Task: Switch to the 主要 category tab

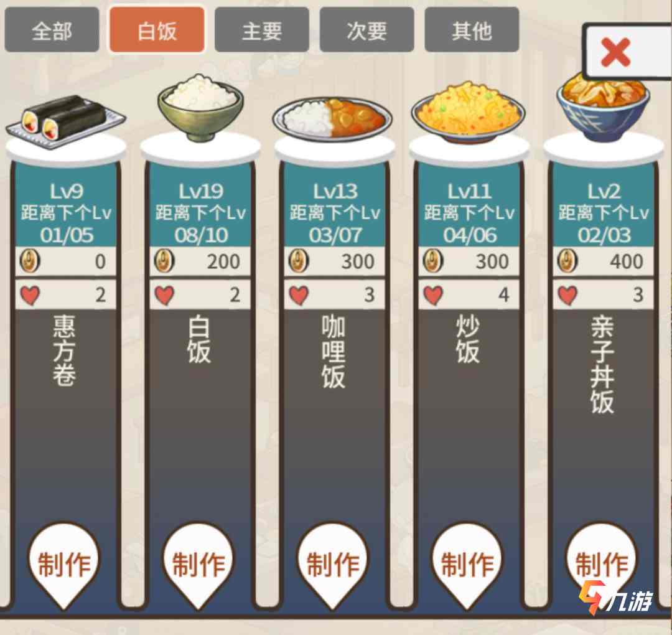Action: point(261,30)
